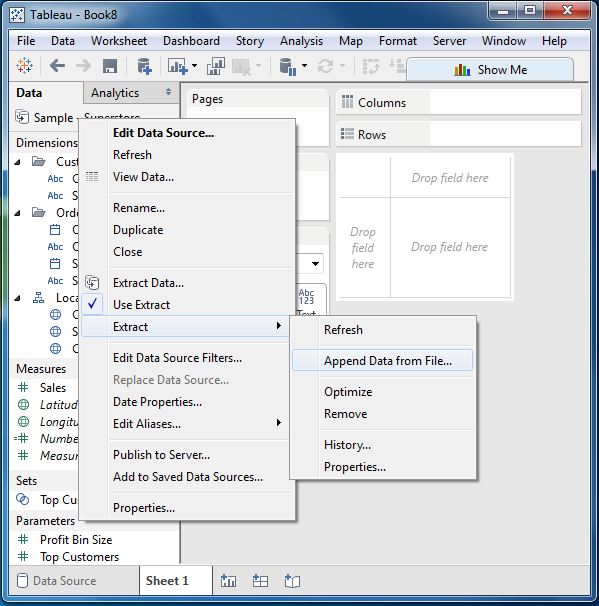
Task: Click new worksheet icon next to Sheet 1
Action: pos(228,581)
